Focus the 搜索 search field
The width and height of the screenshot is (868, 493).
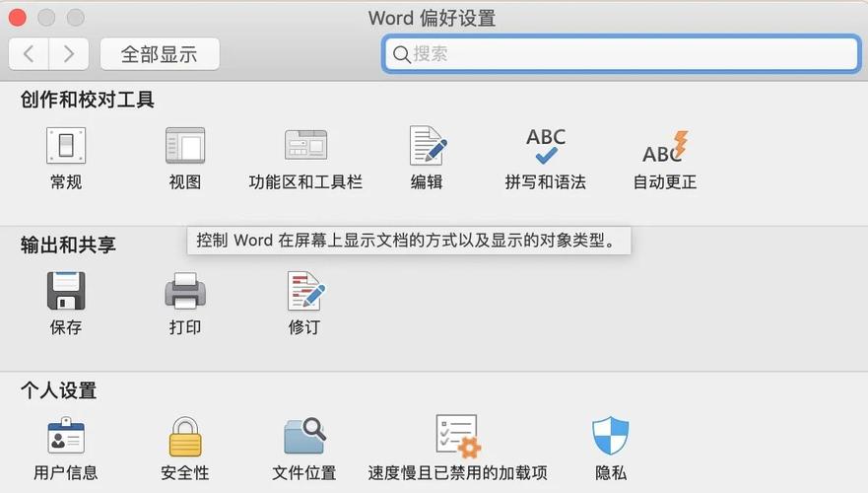pyautogui.click(x=621, y=53)
